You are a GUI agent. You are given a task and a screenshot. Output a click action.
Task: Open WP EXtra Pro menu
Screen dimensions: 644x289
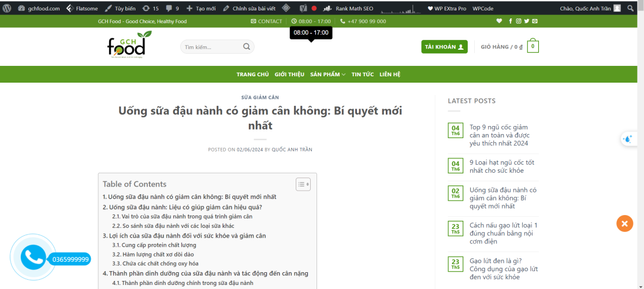point(447,8)
